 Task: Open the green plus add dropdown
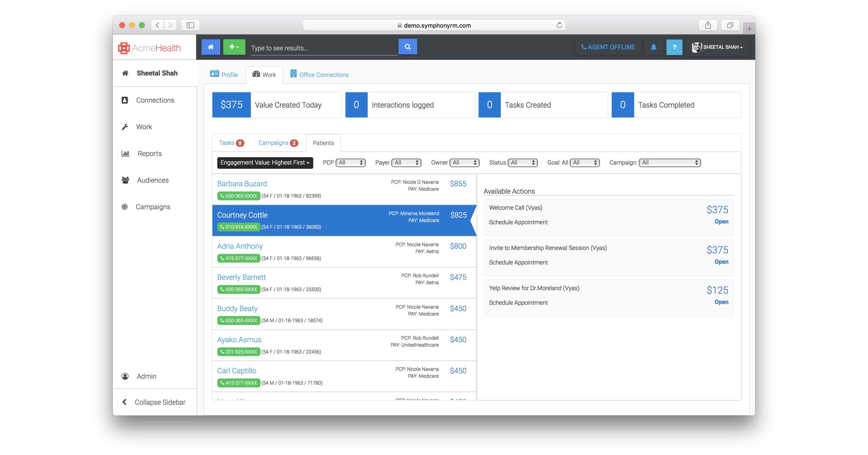click(234, 47)
